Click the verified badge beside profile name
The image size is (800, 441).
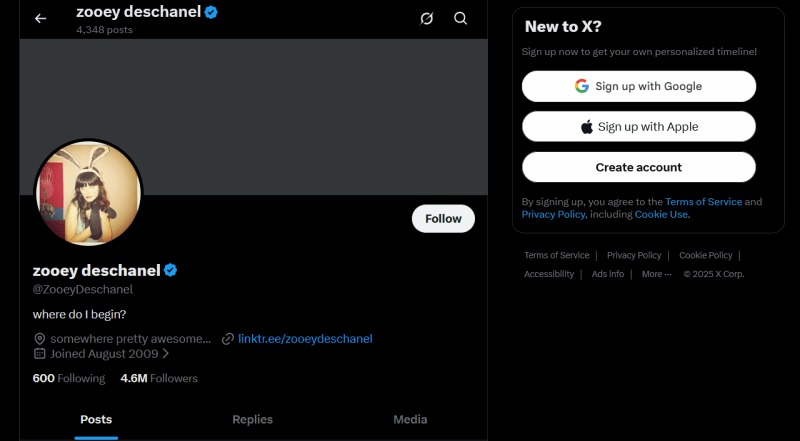click(171, 270)
